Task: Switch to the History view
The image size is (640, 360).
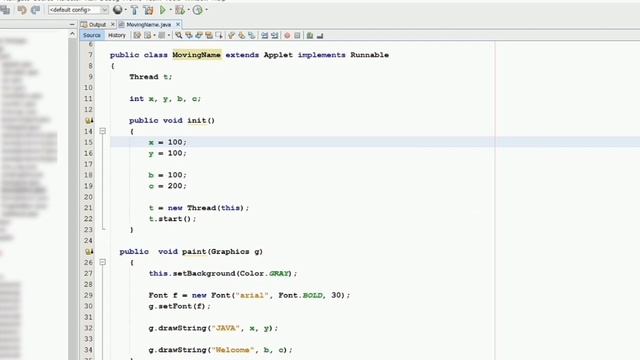Action: (117, 36)
